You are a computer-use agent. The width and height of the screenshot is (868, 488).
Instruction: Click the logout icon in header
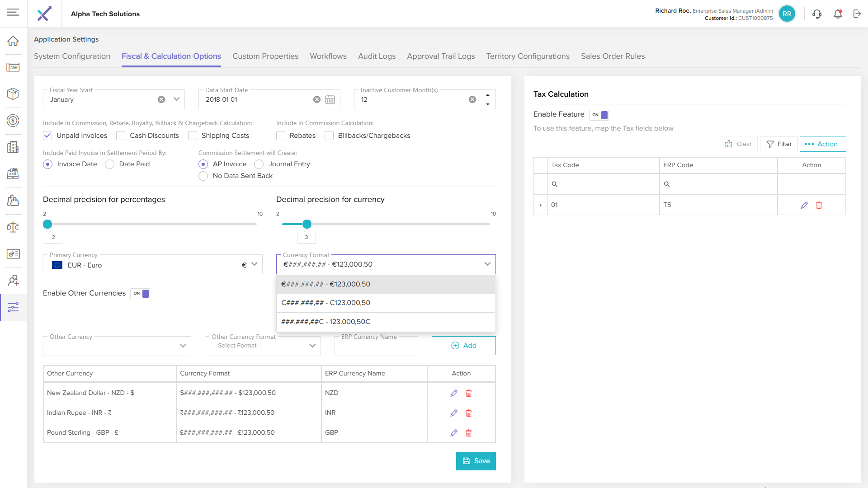(857, 14)
